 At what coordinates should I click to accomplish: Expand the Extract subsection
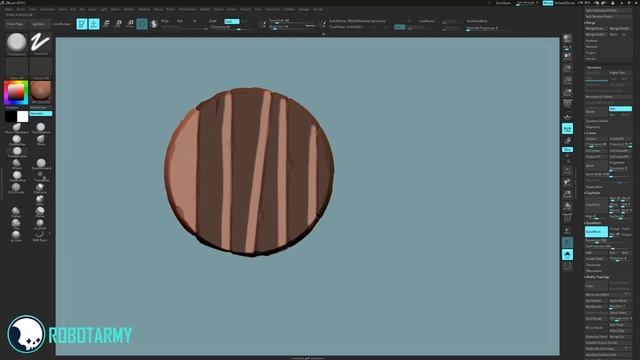tap(591, 59)
